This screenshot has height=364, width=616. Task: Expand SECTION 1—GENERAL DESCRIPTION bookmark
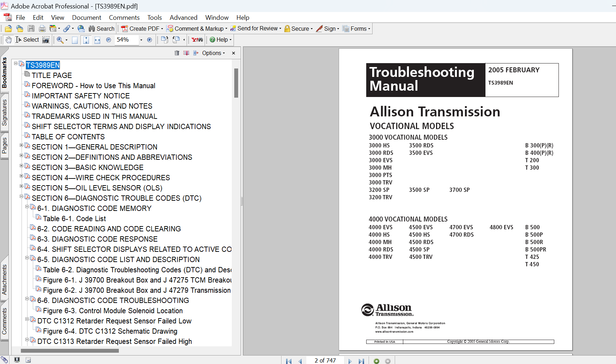click(21, 145)
